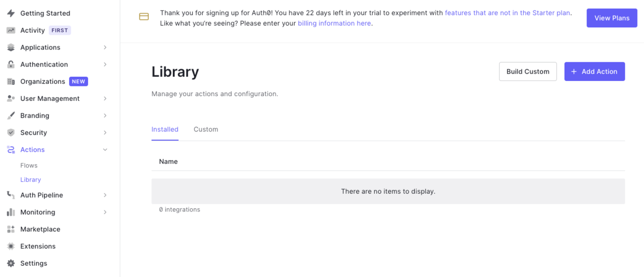The image size is (644, 277).
Task: Expand the User Management chevron
Action: coord(105,99)
